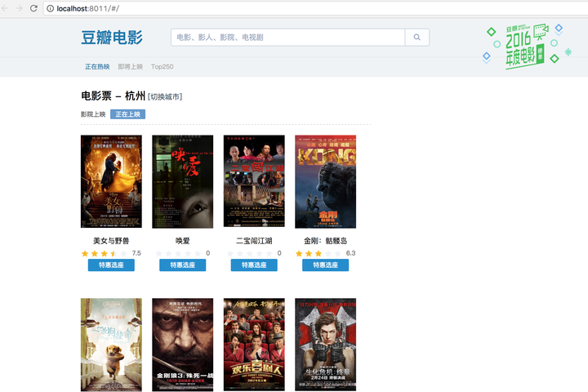The height and width of the screenshot is (392, 588).
Task: Click the 电影票 – 杭州 heading
Action: (x=114, y=96)
